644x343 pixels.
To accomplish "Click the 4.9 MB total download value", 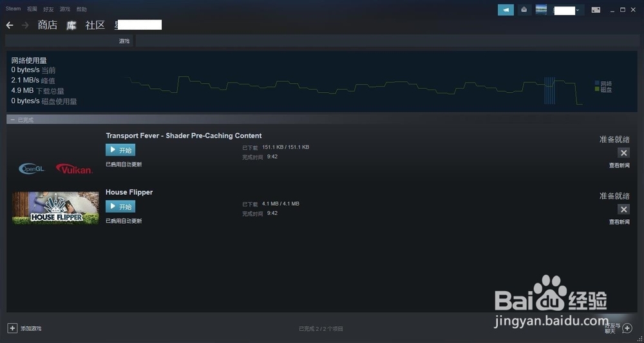I will tap(23, 90).
